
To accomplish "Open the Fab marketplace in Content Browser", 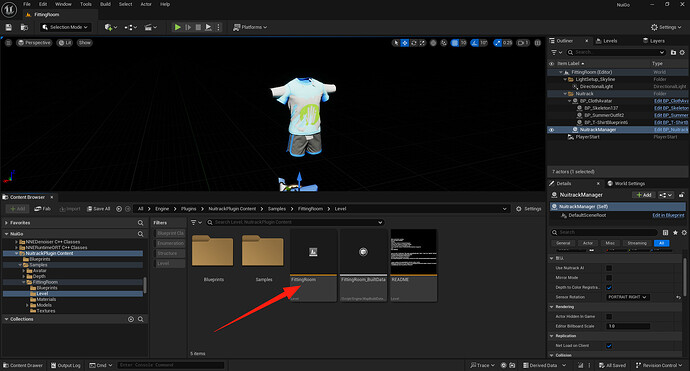I will pyautogui.click(x=43, y=209).
